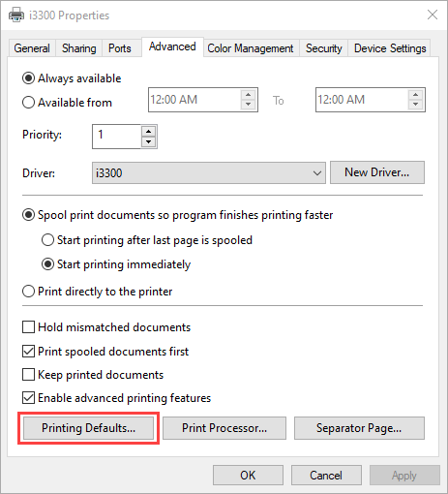Open the Separator Page settings
This screenshot has height=494, width=448.
(359, 428)
